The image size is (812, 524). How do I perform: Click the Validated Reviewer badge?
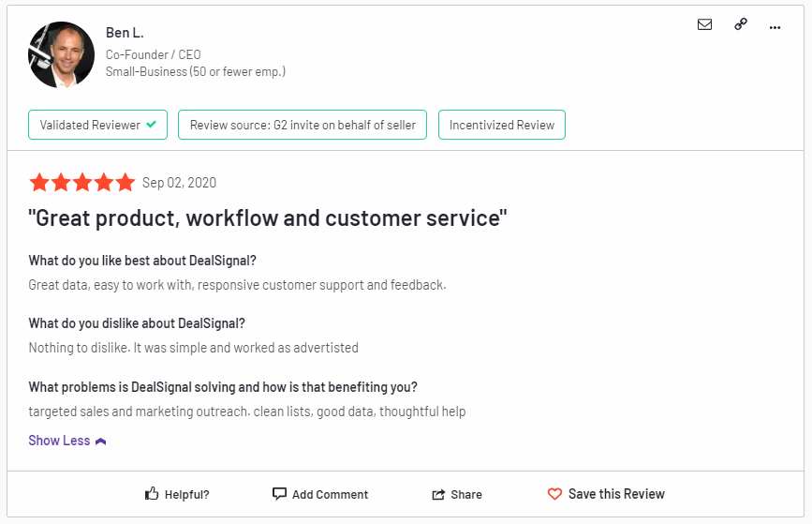pos(98,125)
